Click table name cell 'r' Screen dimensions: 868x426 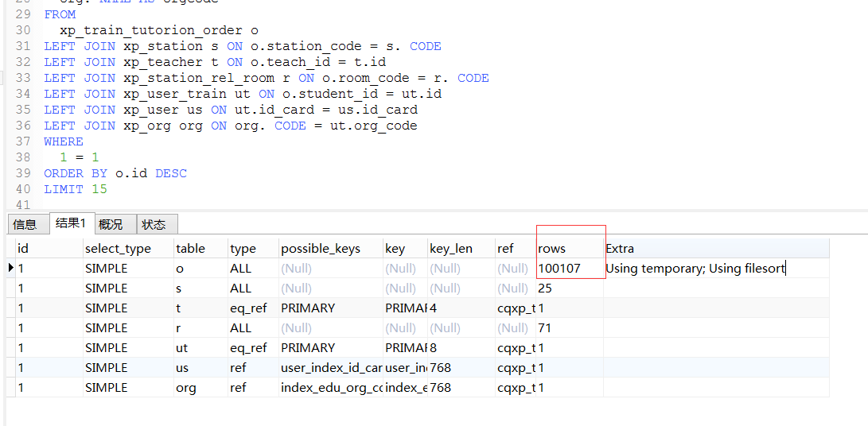pyautogui.click(x=200, y=328)
